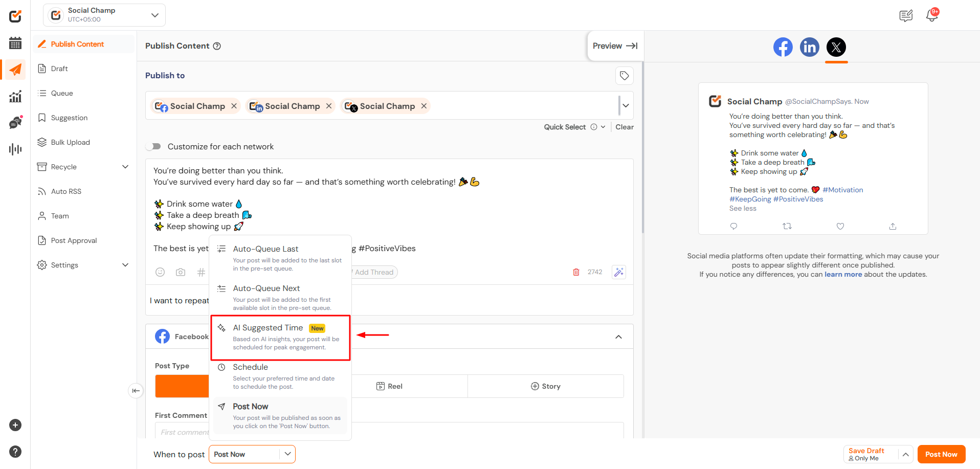The height and width of the screenshot is (469, 980).
Task: Follow the learn more link
Action: [x=843, y=275]
